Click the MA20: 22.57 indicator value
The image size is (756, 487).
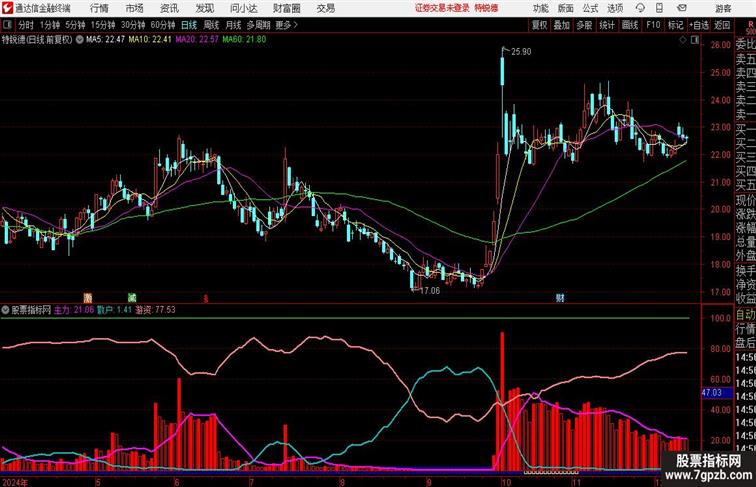197,40
